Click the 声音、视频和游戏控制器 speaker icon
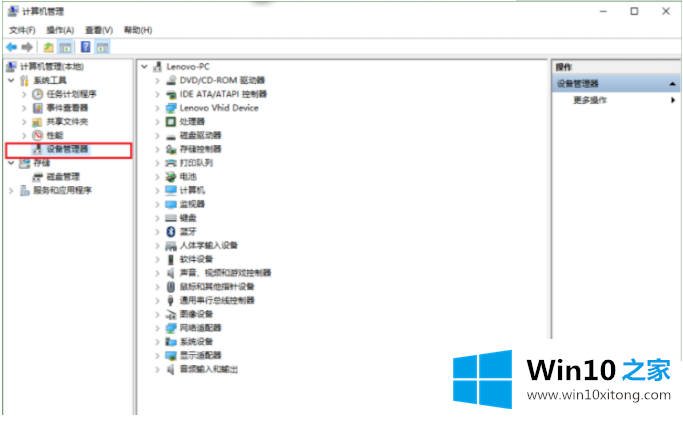 (x=171, y=273)
